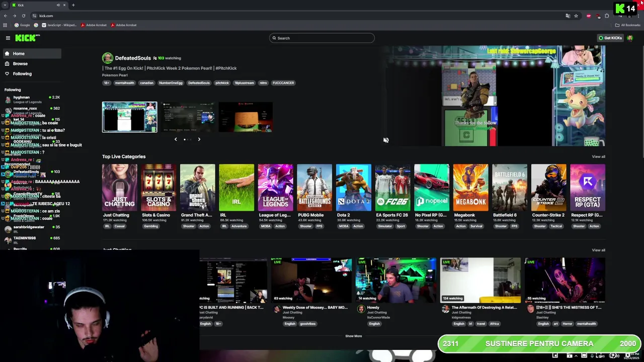Image resolution: width=644 pixels, height=362 pixels.
Task: Open Itsconnorwade channel avatar
Action: 361,309
